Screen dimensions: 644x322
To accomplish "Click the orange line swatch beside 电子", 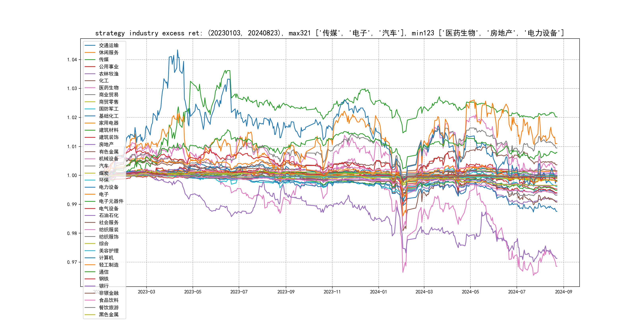I will tap(90, 194).
